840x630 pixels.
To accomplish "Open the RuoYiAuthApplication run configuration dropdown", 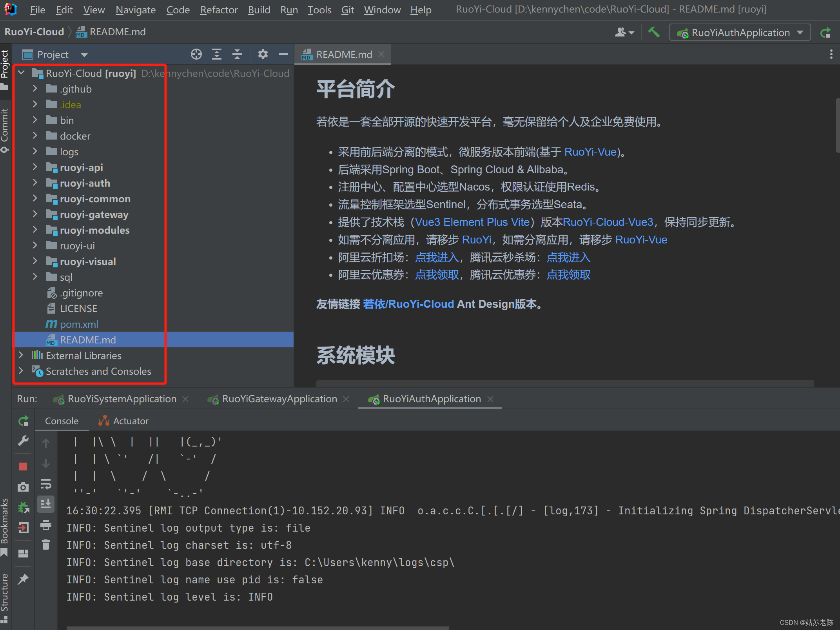I will (740, 33).
